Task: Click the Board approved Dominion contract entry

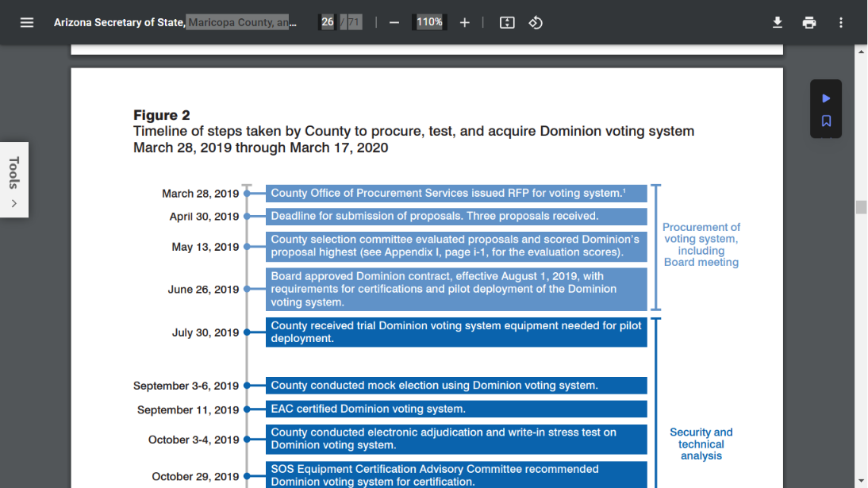Action: click(456, 289)
